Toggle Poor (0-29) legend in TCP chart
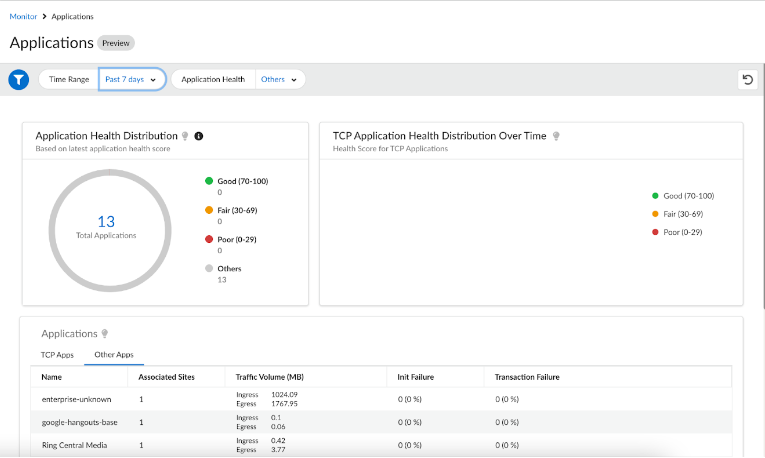 (683, 232)
